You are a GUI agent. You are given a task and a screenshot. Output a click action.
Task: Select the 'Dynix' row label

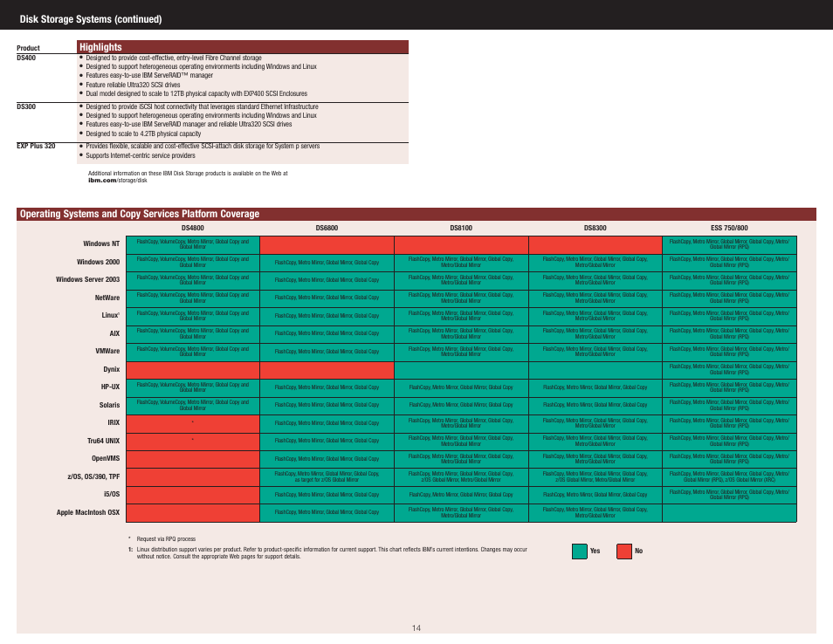(x=111, y=369)
